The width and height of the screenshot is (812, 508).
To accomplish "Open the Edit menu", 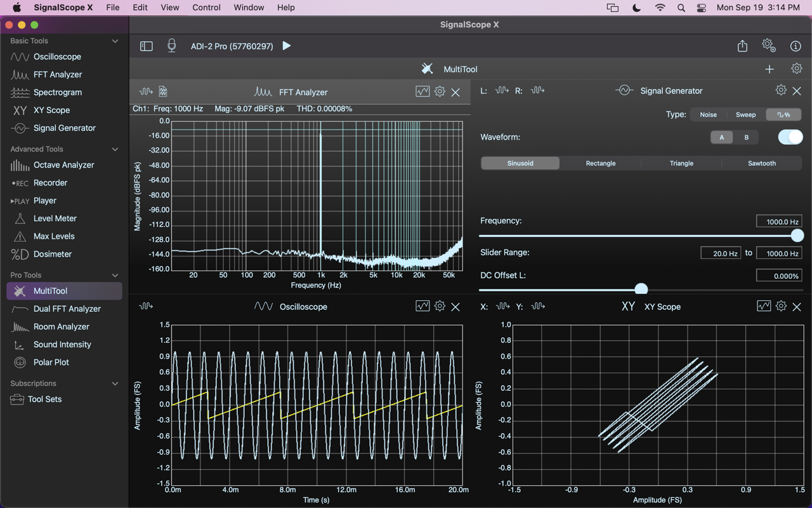I will (x=140, y=8).
